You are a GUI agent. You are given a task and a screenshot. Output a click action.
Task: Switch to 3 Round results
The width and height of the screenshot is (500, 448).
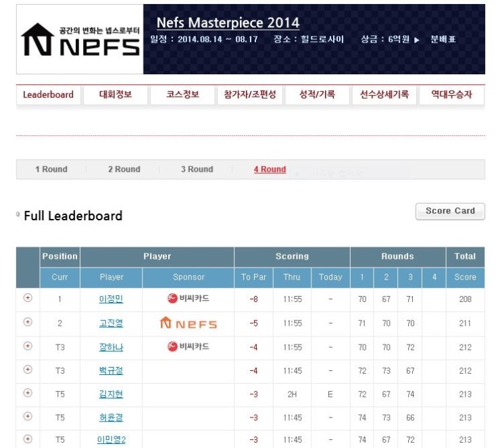pos(197,170)
